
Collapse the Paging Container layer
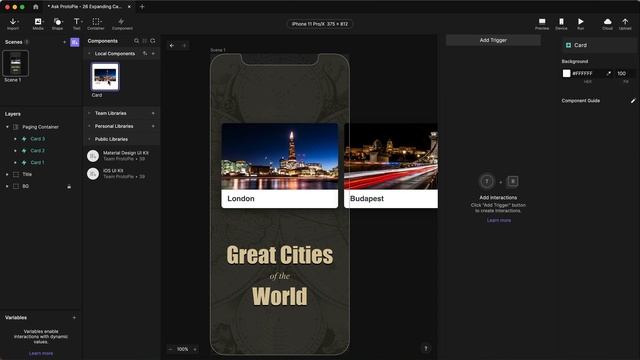(7, 127)
